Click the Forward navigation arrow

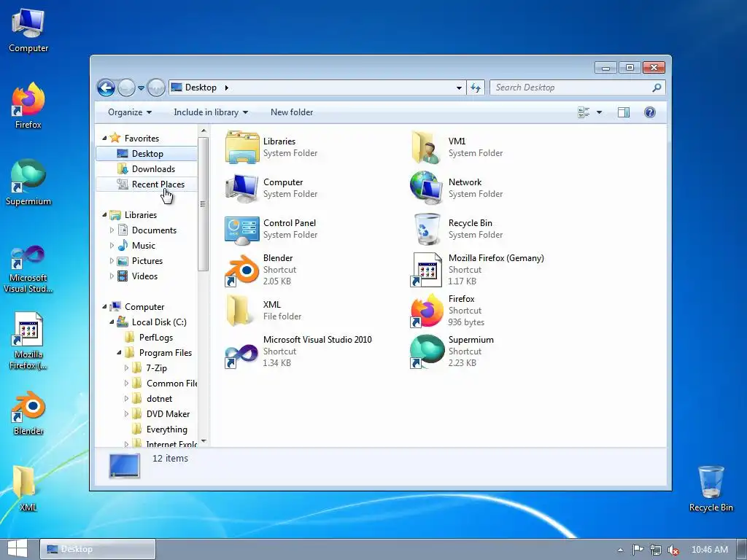[x=126, y=87]
